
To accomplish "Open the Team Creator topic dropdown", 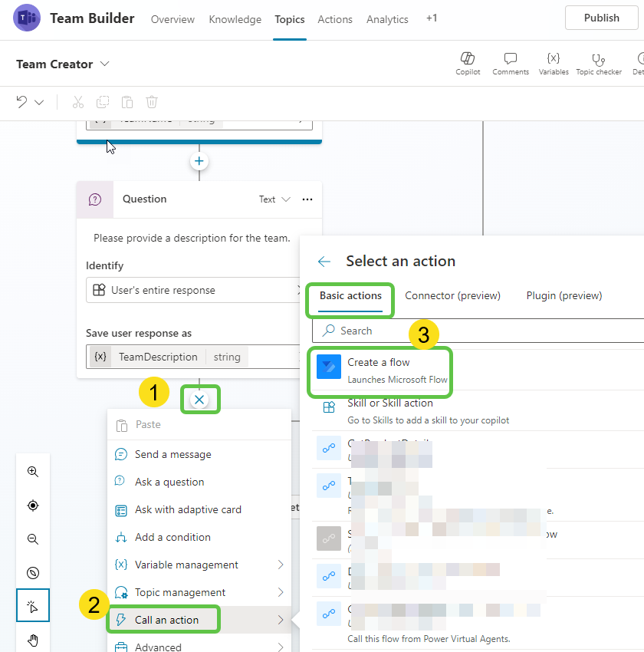I will [105, 64].
